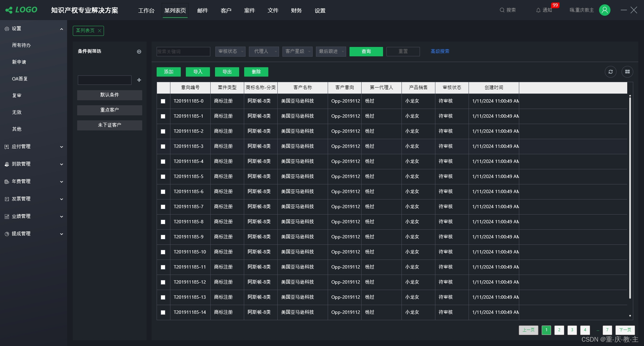Open the 代理人 dropdown filter
644x346 pixels.
(x=264, y=52)
